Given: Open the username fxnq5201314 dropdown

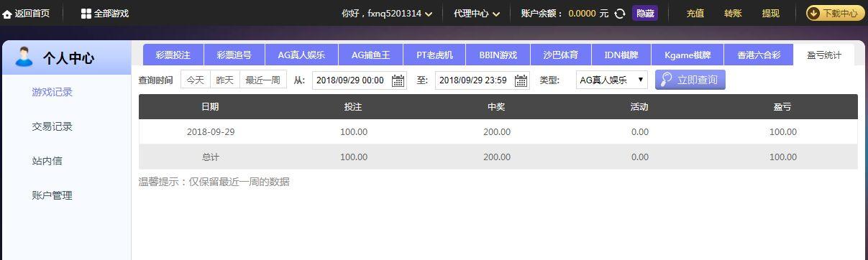Looking at the screenshot, I should click(387, 14).
